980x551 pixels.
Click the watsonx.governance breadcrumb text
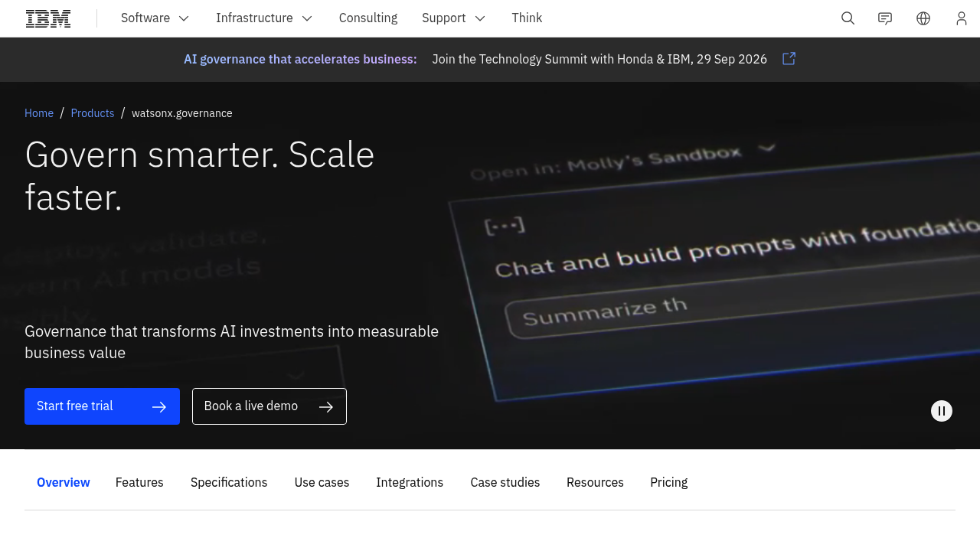tap(182, 113)
